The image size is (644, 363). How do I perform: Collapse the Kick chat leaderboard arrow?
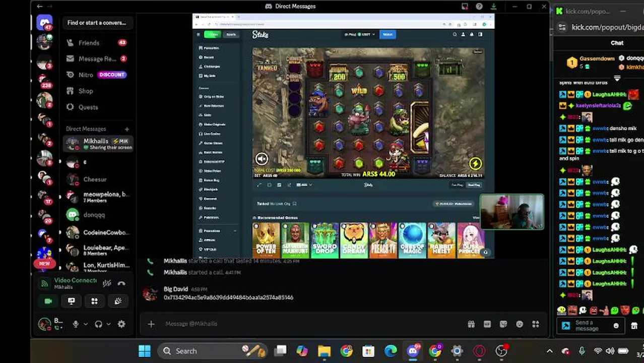tap(617, 79)
